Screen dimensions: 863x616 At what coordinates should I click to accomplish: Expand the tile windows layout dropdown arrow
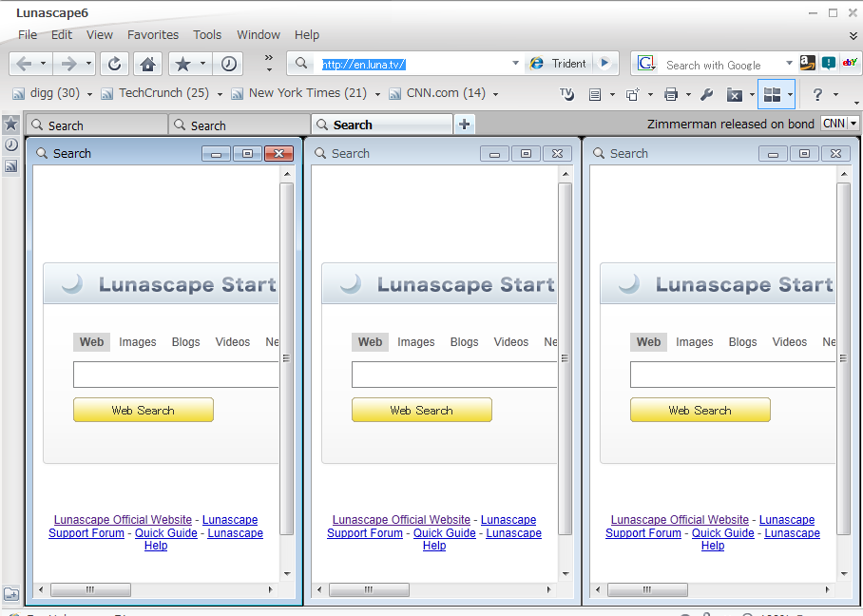[791, 95]
